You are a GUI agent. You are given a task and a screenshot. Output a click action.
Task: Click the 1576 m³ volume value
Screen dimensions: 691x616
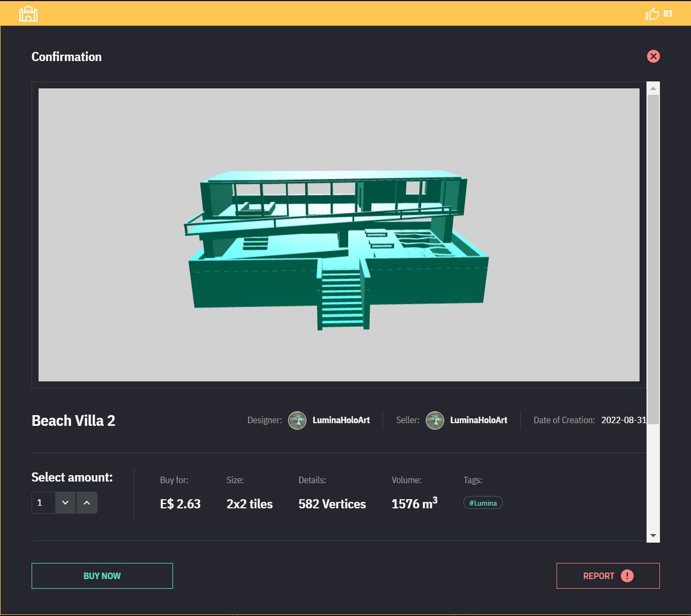415,503
